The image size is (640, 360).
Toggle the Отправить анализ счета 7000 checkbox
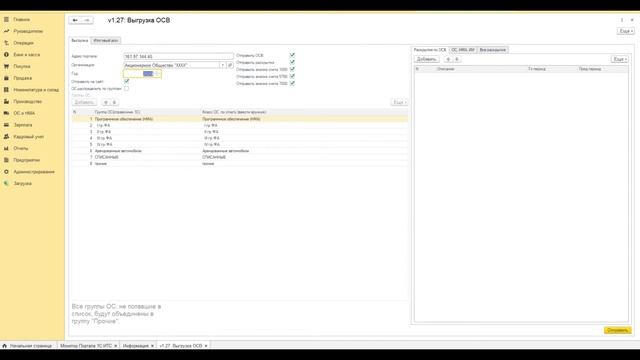tap(292, 83)
